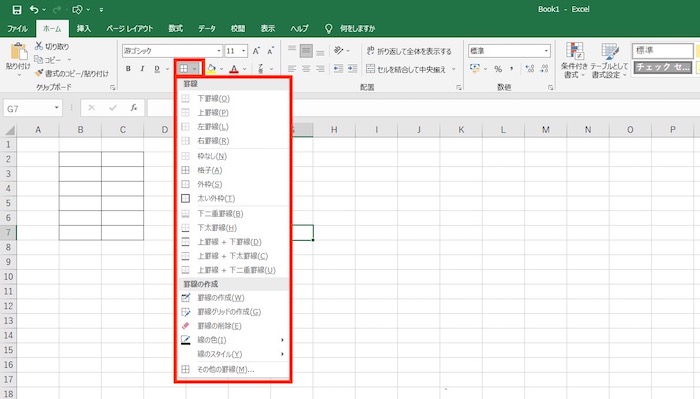Select Erase Border (罫線の削除) menu item

[x=234, y=326]
